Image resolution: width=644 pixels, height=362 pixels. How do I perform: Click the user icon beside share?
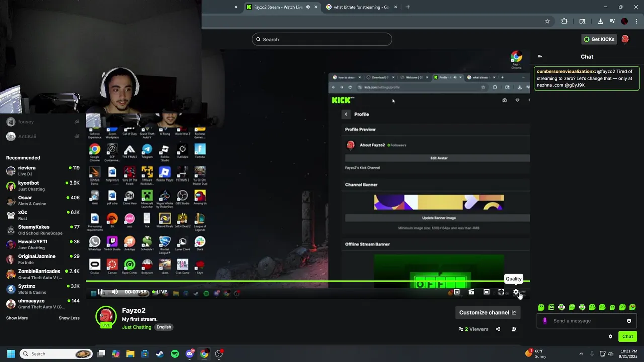tap(514, 329)
